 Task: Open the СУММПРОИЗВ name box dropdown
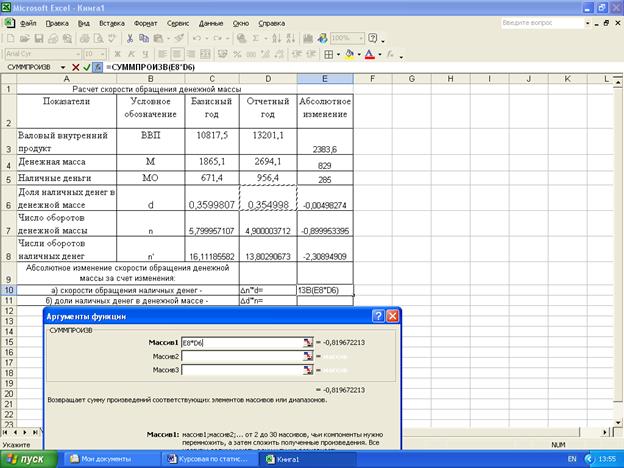click(62, 66)
